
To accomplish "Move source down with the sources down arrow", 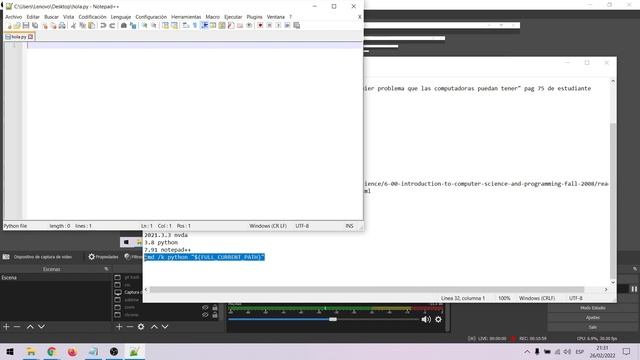I will tap(165, 327).
